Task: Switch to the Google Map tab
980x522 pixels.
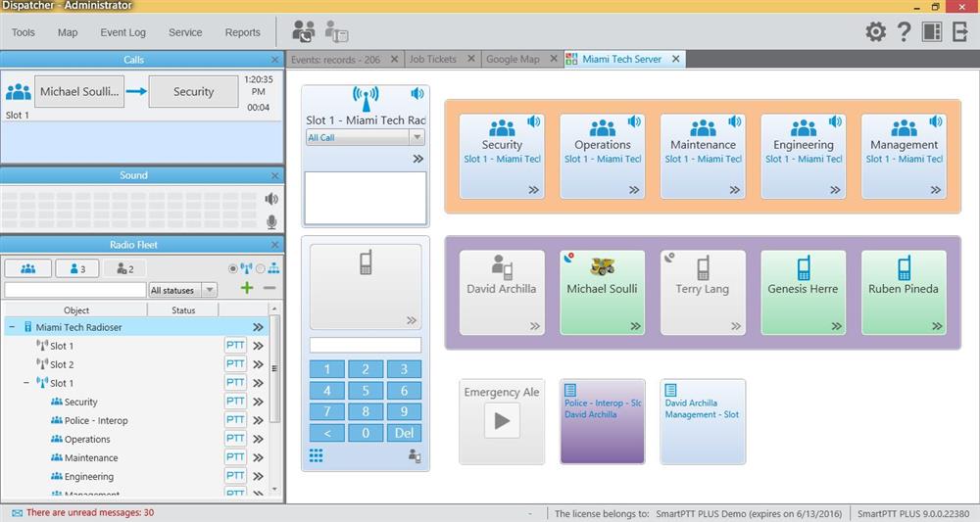Action: (513, 59)
